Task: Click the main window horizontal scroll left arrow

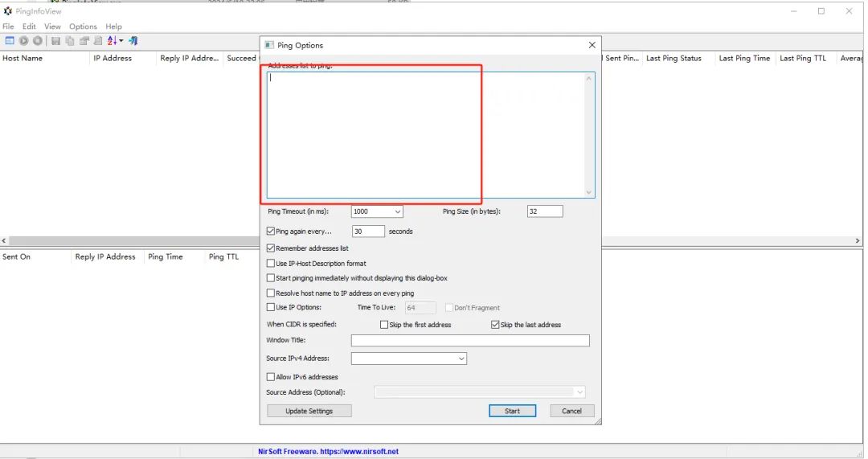Action: (x=4, y=241)
